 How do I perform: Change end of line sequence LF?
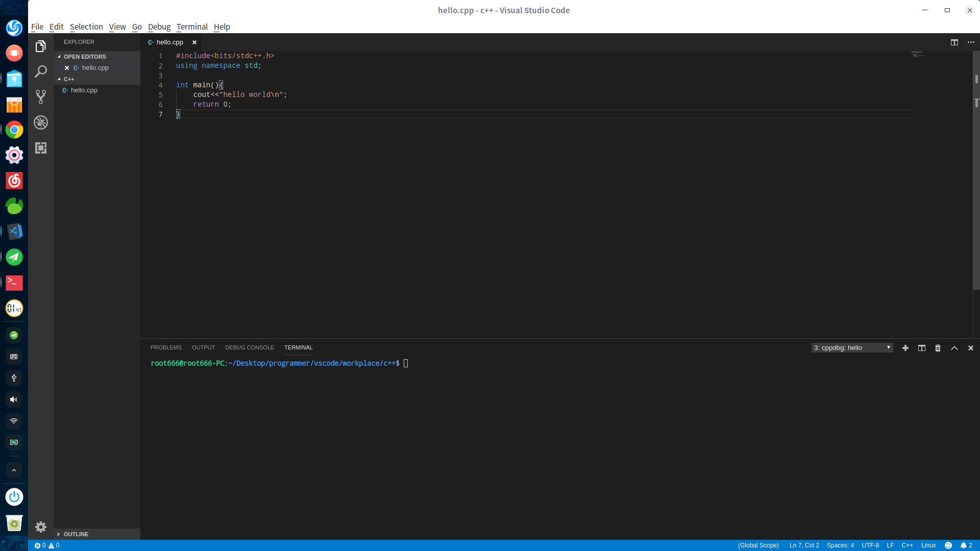890,545
